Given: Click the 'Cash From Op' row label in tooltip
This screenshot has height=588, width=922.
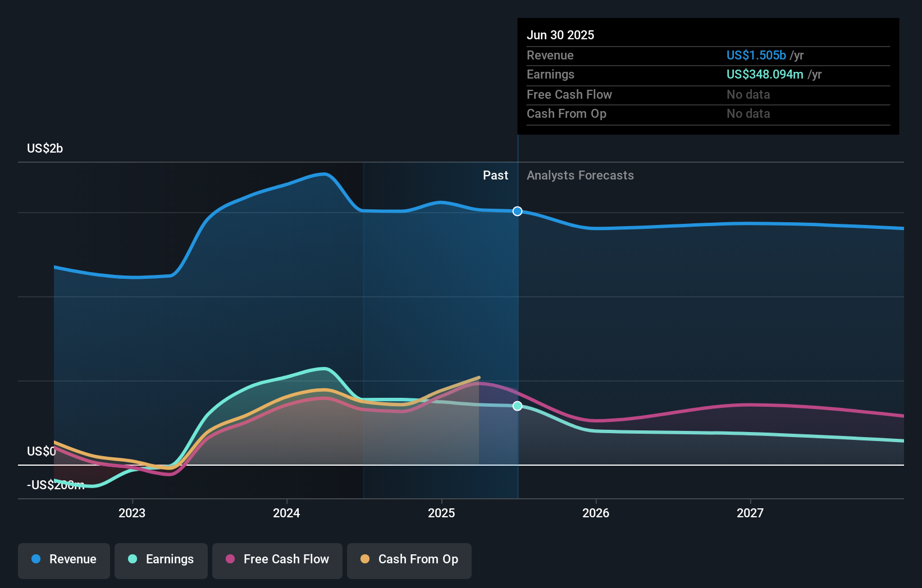Looking at the screenshot, I should point(567,113).
